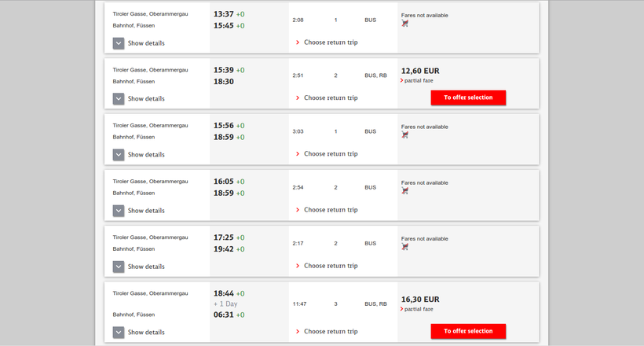Select return trip for 16:05 connection

(x=330, y=210)
